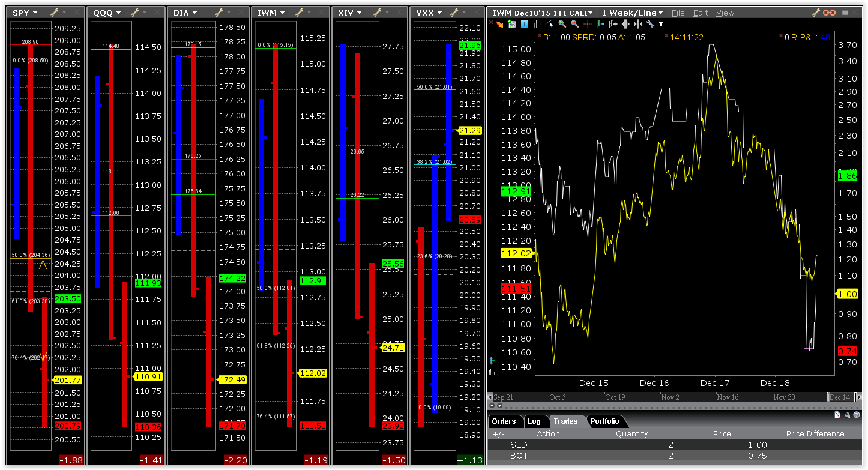This screenshot has height=470, width=868.
Task: Select the BOT trade row
Action: 675,456
